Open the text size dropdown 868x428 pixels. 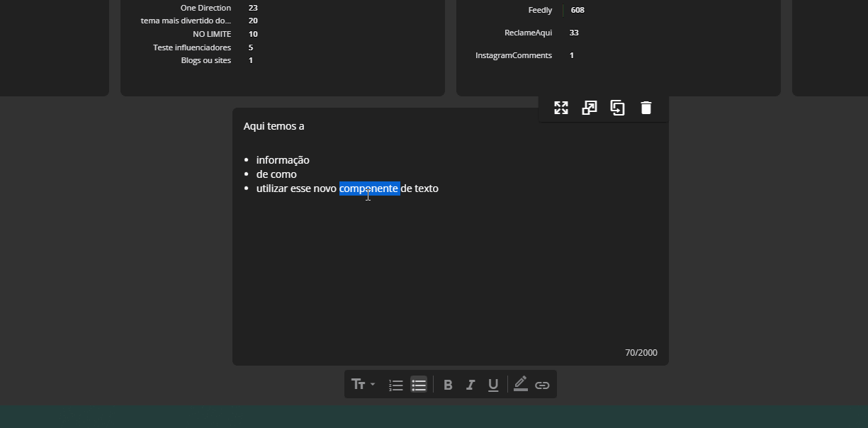click(363, 384)
